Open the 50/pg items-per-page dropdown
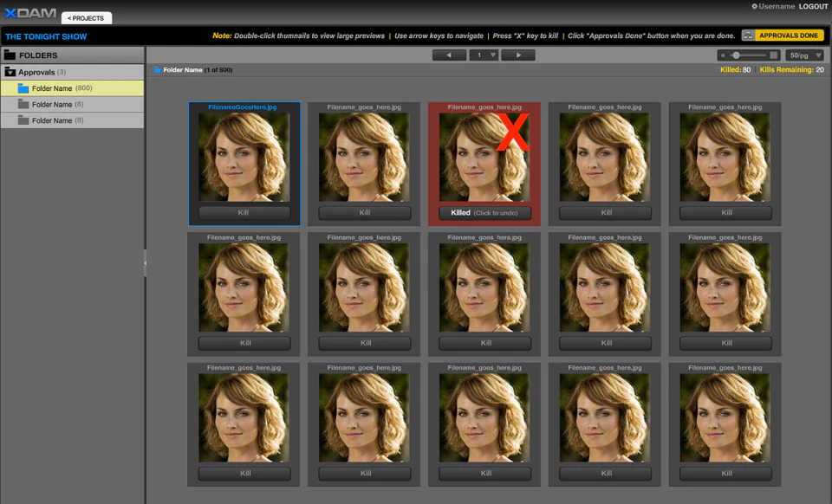The image size is (832, 504). click(x=805, y=55)
